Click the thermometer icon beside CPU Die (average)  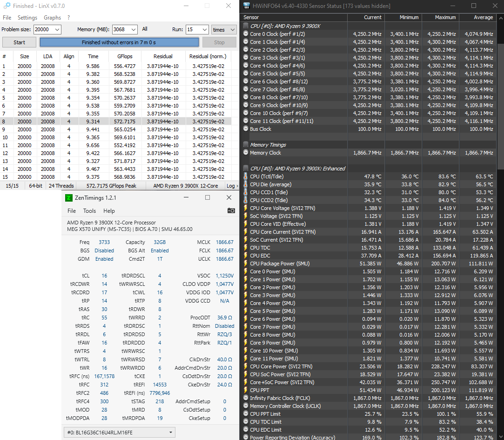tap(246, 184)
